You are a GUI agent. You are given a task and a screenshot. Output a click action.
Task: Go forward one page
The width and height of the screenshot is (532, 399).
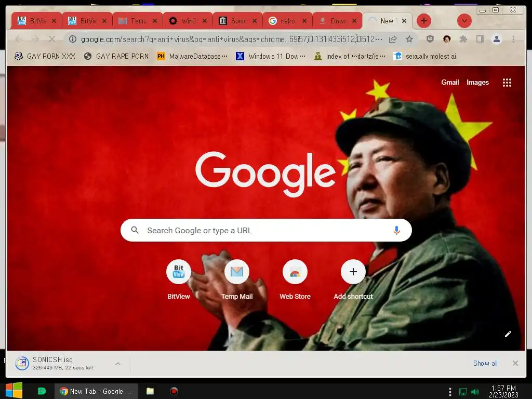[35, 39]
